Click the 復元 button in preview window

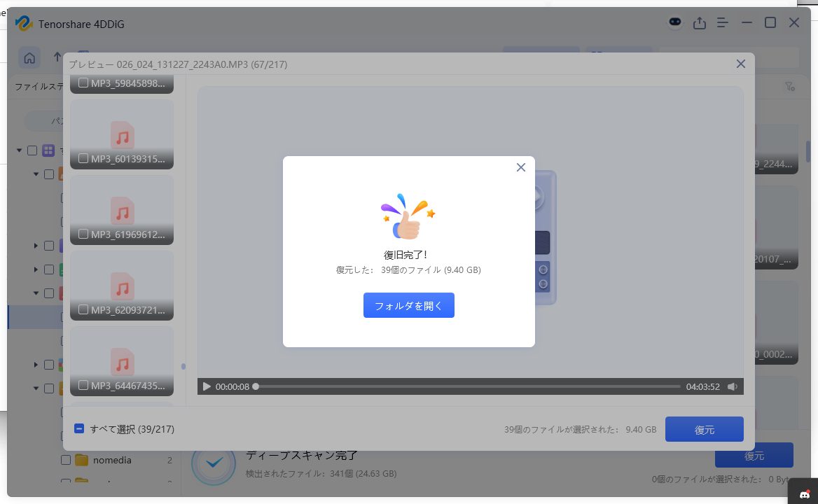(704, 429)
